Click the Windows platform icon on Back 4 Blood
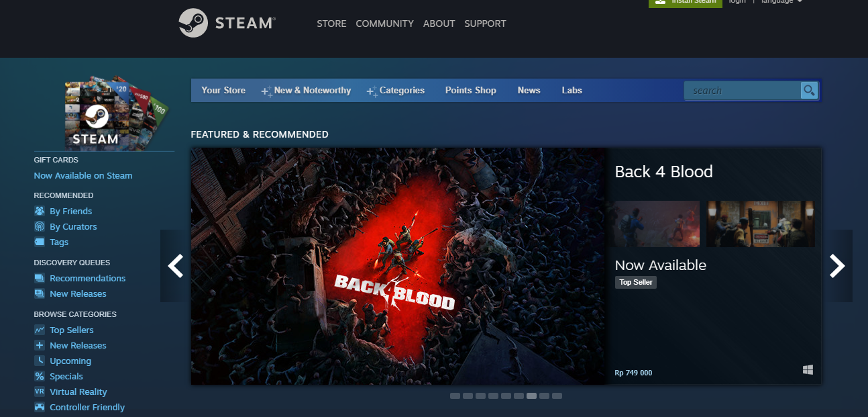This screenshot has width=868, height=417. tap(808, 370)
